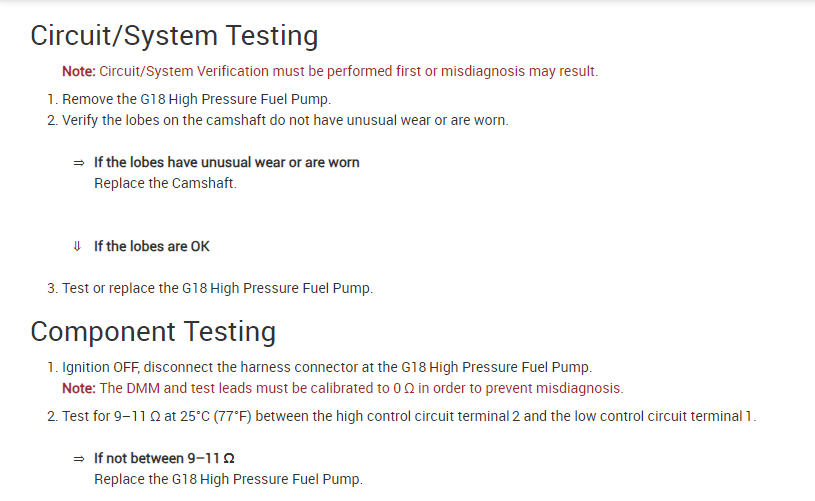Click the down arrow beside 'If the lobes are OK'
Image resolution: width=815 pixels, height=501 pixels.
78,247
